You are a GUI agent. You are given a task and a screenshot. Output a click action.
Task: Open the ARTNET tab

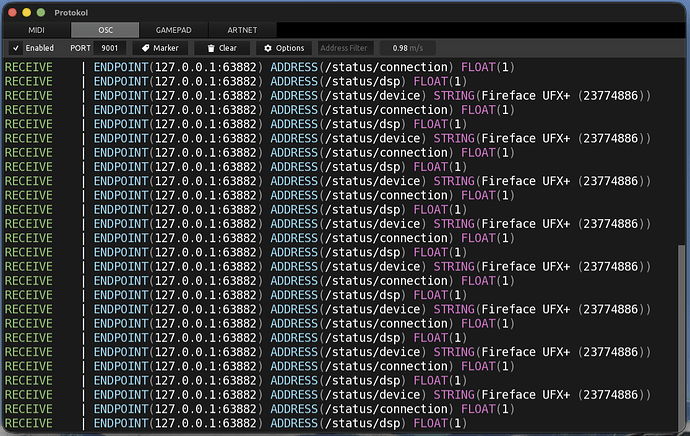[x=242, y=30]
